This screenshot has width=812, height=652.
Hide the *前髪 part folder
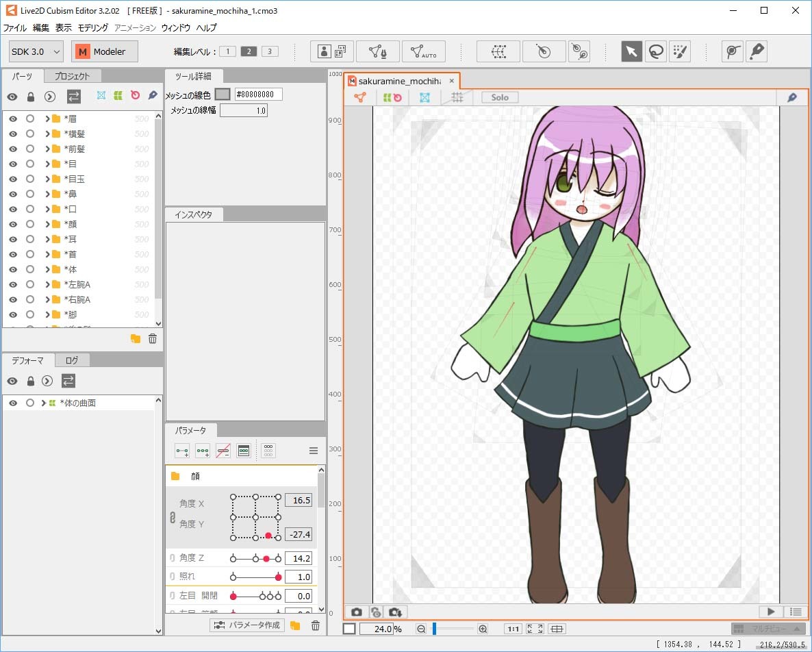13,149
